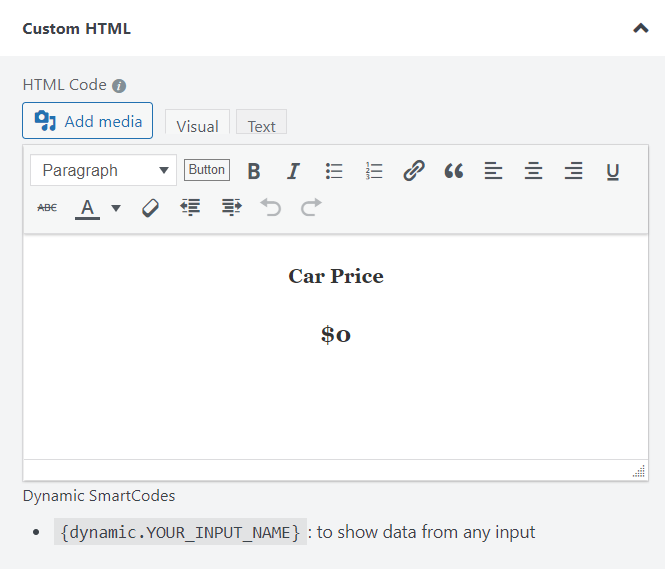
Task: Insert a Button from the toolbar
Action: (x=207, y=170)
